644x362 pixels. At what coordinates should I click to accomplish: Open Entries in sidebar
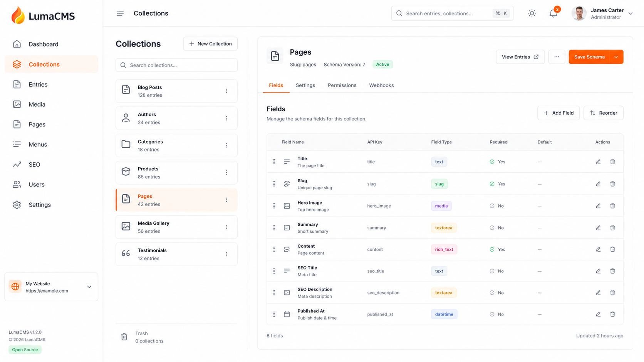pos(51,84)
